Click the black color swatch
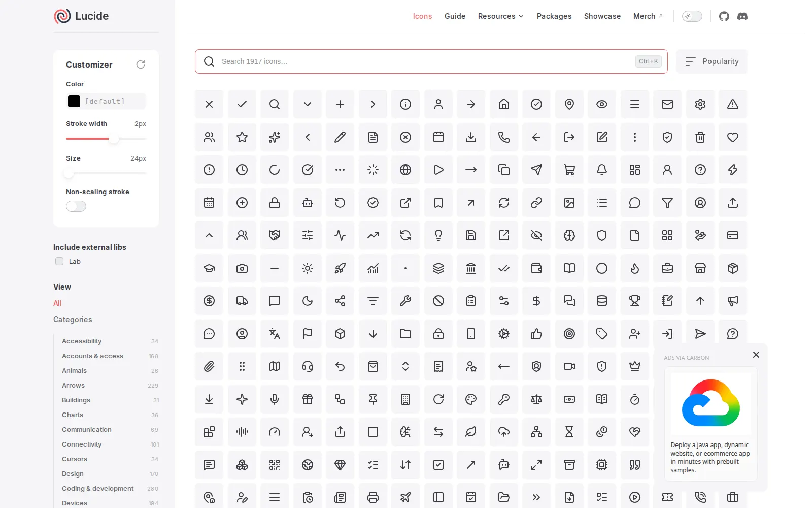 tap(74, 101)
